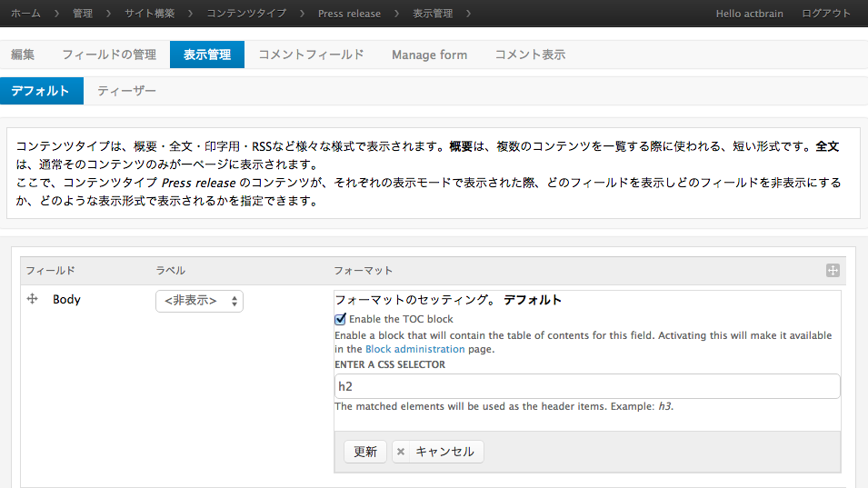Open コンテンツタイプ breadcrumb link
Screen dimensions: 868x488
(246, 14)
